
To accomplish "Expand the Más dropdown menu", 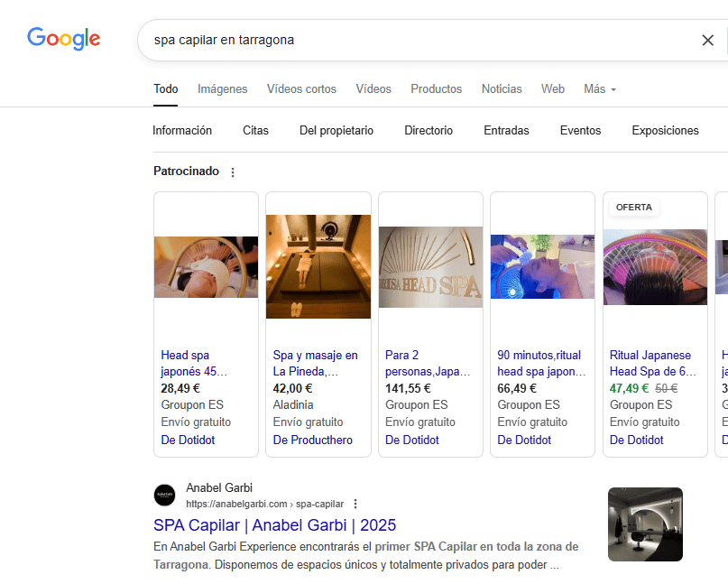I will click(600, 89).
